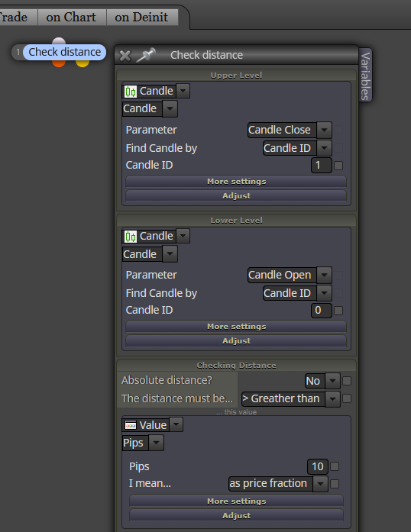Edit Upper Level Candle ID field
This screenshot has width=411, height=532.
[322, 165]
